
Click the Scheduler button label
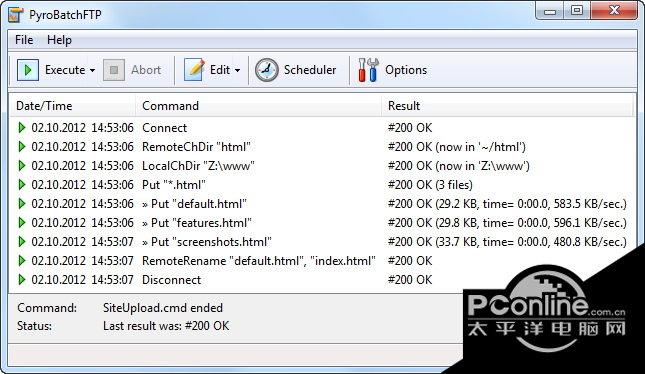(x=310, y=70)
